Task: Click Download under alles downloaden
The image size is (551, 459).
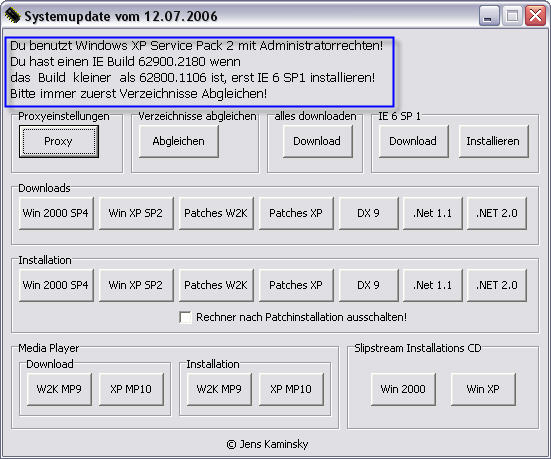Action: click(317, 141)
